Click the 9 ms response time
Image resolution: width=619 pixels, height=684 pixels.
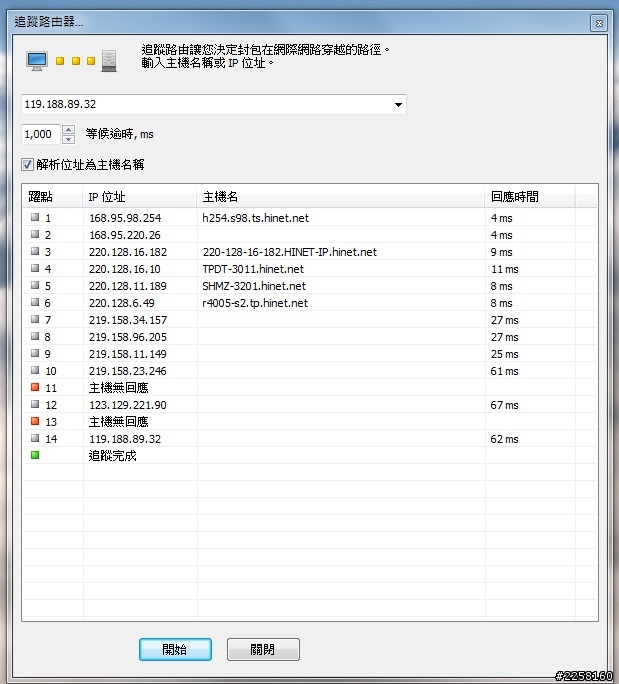(x=501, y=252)
